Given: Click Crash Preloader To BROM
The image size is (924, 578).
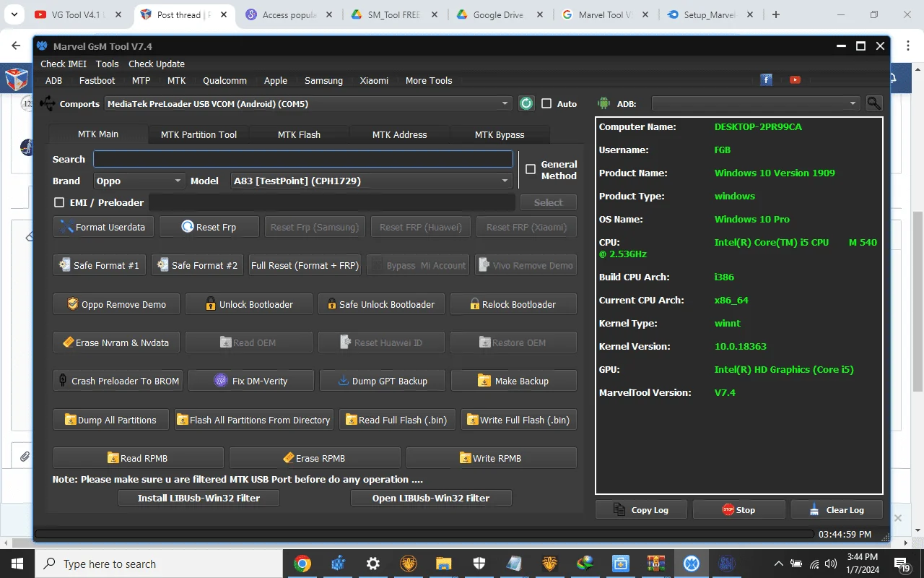Looking at the screenshot, I should click(118, 381).
